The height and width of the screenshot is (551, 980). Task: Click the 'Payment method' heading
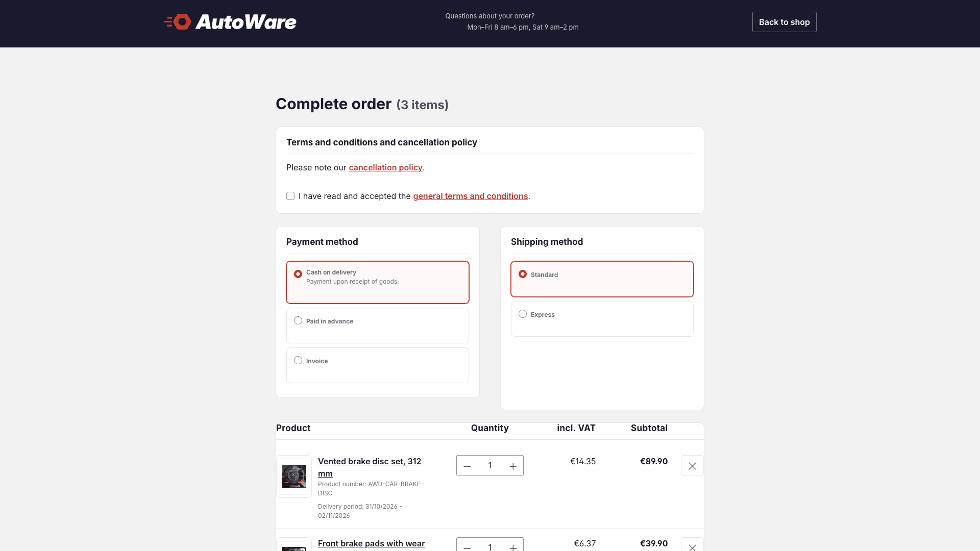tap(322, 242)
